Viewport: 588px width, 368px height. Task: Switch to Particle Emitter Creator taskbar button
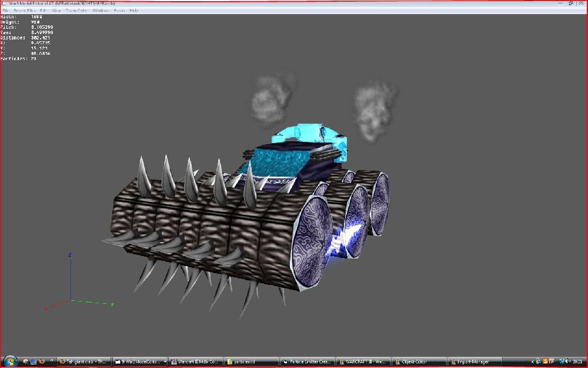(x=308, y=362)
